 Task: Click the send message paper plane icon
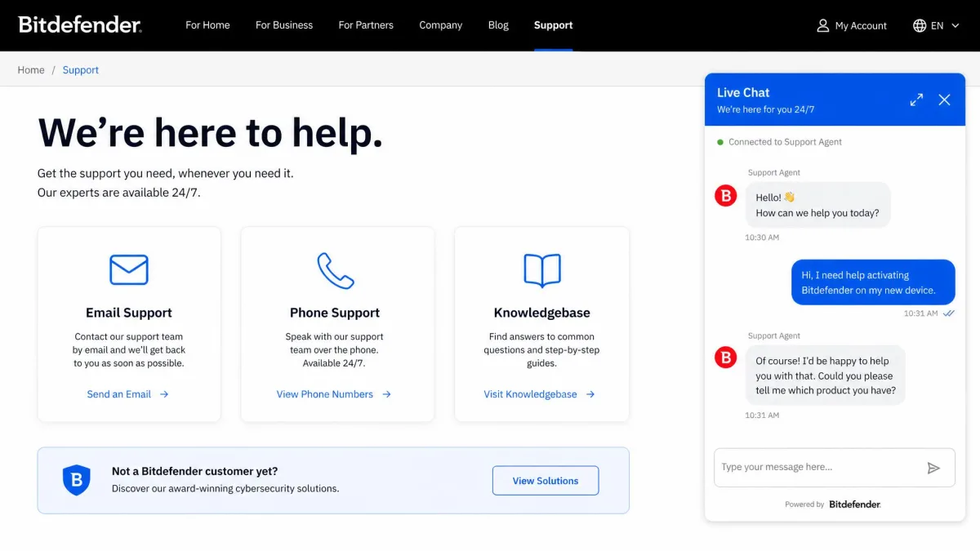tap(933, 468)
